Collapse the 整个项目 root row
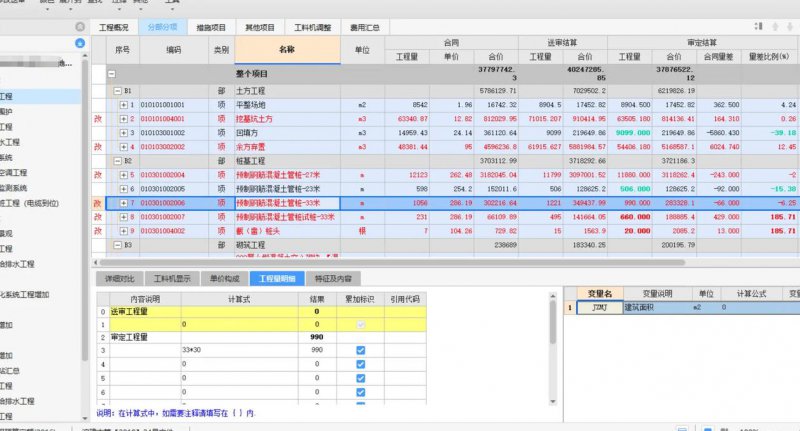The image size is (800, 431). coord(111,74)
